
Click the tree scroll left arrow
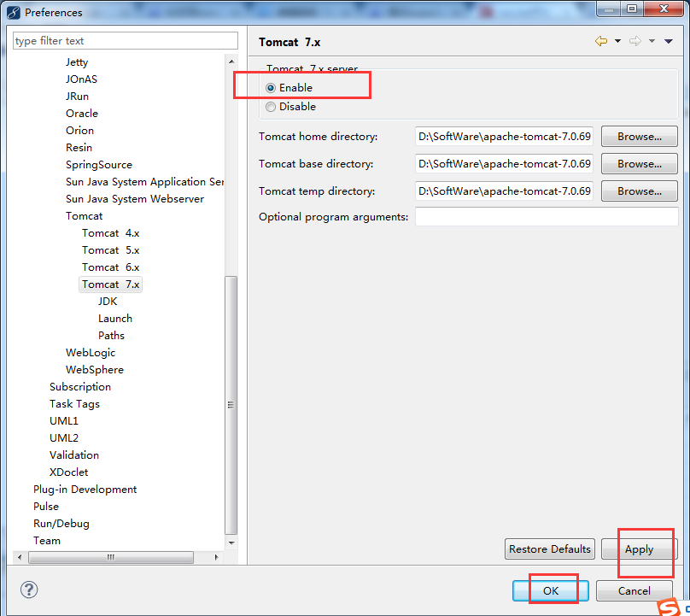[x=20, y=557]
